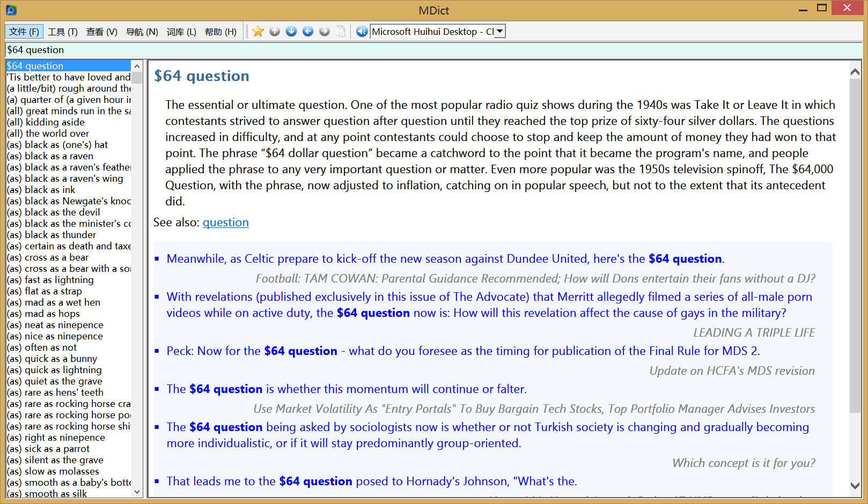The image size is (868, 504).
Task: Click the 'Meanwhile, as Celtic prepare' example sentence
Action: click(445, 259)
